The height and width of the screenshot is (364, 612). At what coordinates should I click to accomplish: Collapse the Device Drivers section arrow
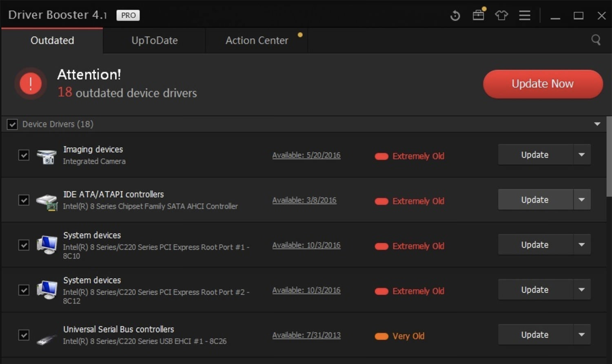click(597, 124)
